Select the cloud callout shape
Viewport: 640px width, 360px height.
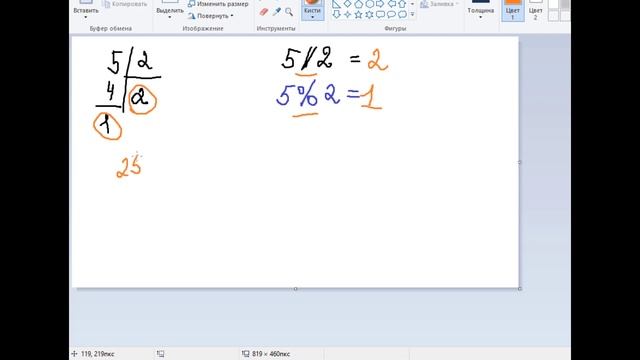(402, 15)
